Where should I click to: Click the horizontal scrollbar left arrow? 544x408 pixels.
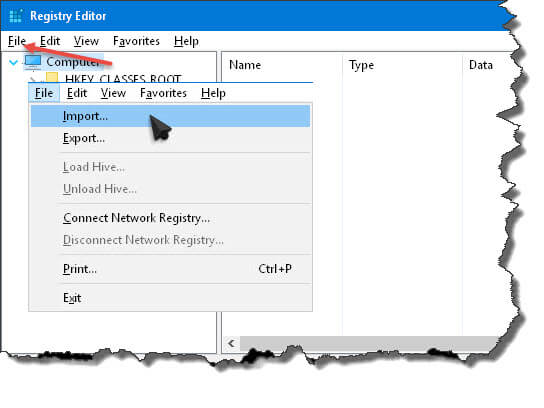[231, 343]
